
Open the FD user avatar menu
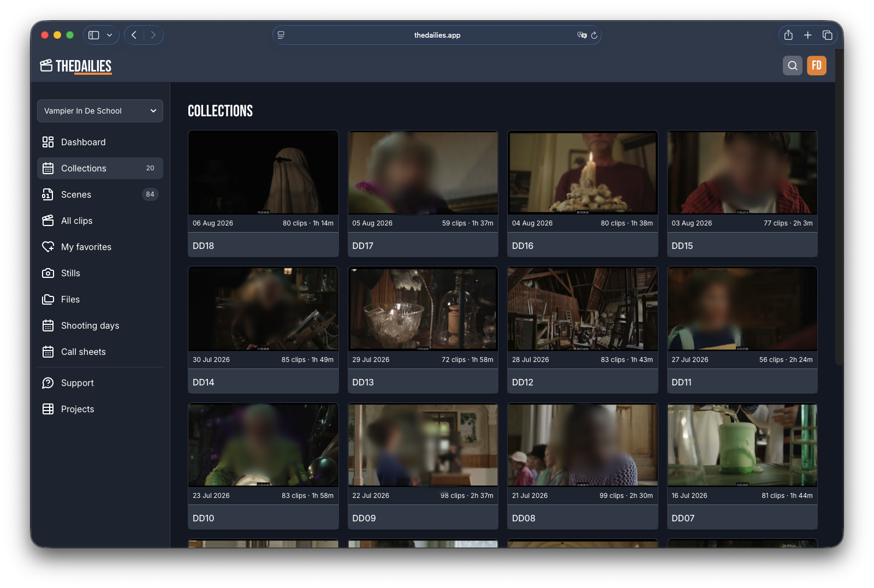click(817, 66)
